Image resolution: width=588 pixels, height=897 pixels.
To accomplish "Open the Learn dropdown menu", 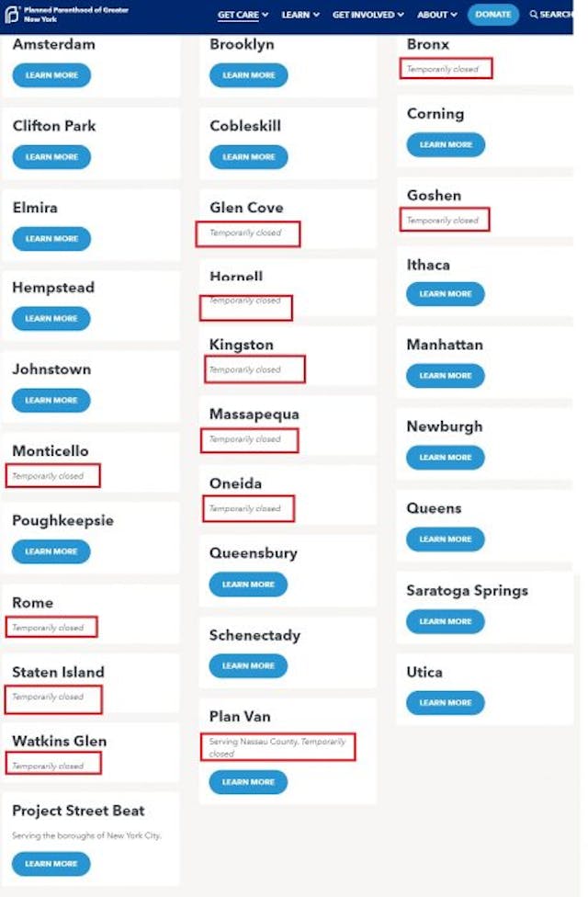I will (x=300, y=15).
